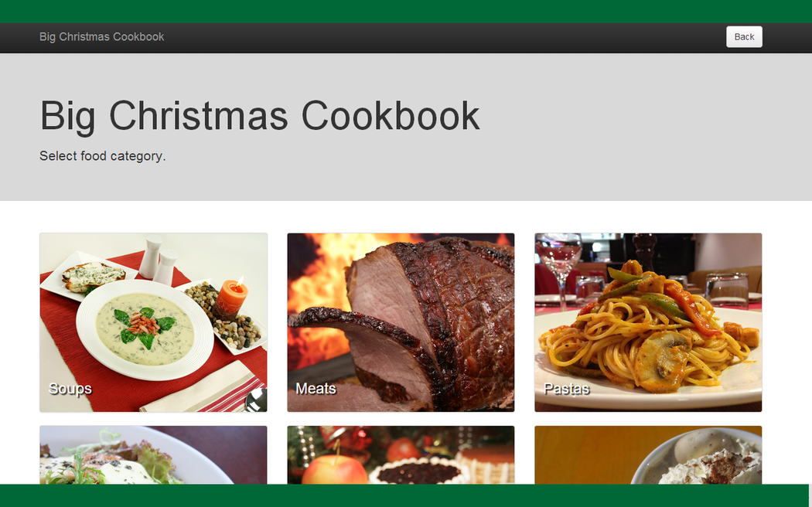
Task: Open the whipped cream drink tile
Action: (648, 454)
